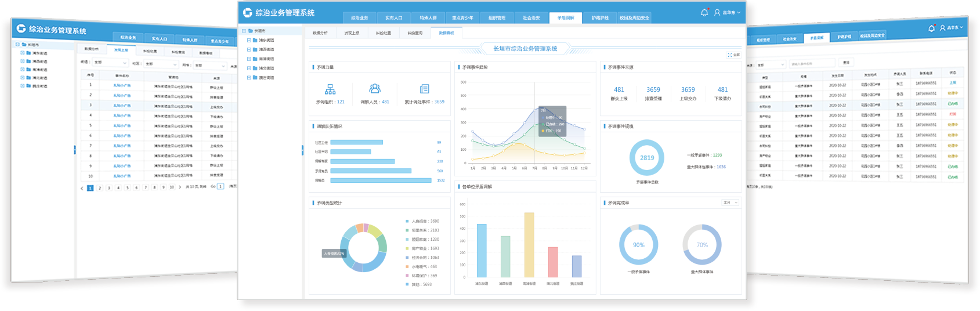The image size is (980, 311).
Task: Select the 数据看板 sub-tab in center window
Action: (x=446, y=33)
